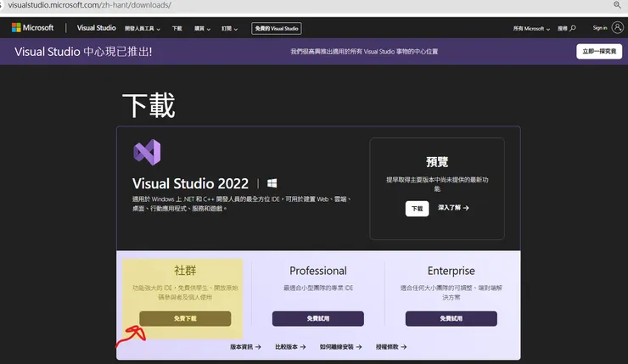Viewport: 628px width, 364px height.
Task: Open the 比較版本 link
Action: (x=290, y=347)
